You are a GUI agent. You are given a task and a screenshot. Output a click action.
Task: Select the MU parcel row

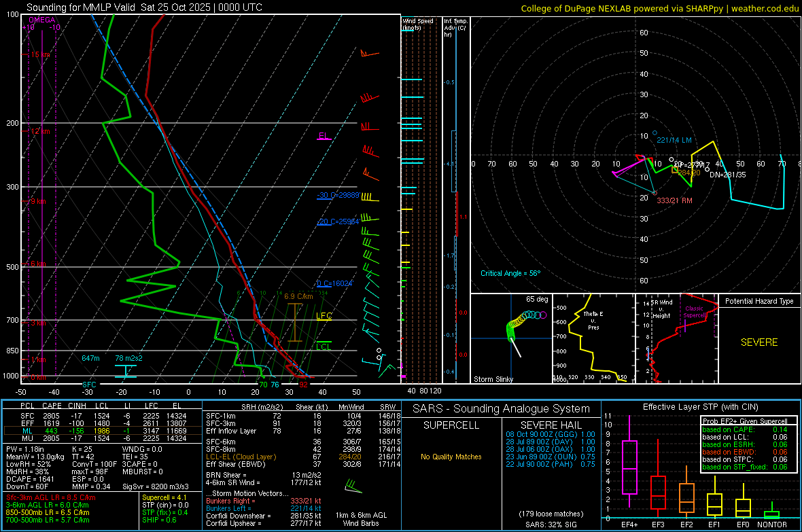pyautogui.click(x=103, y=438)
